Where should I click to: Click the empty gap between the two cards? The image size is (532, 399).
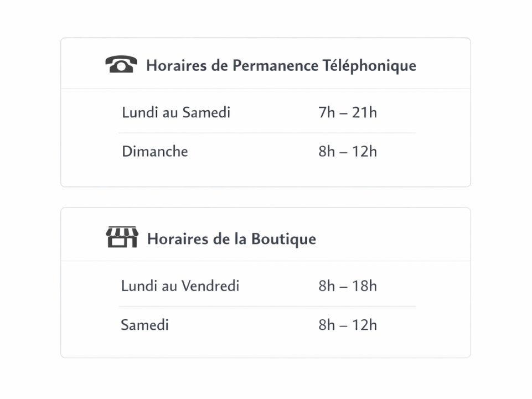tap(266, 198)
